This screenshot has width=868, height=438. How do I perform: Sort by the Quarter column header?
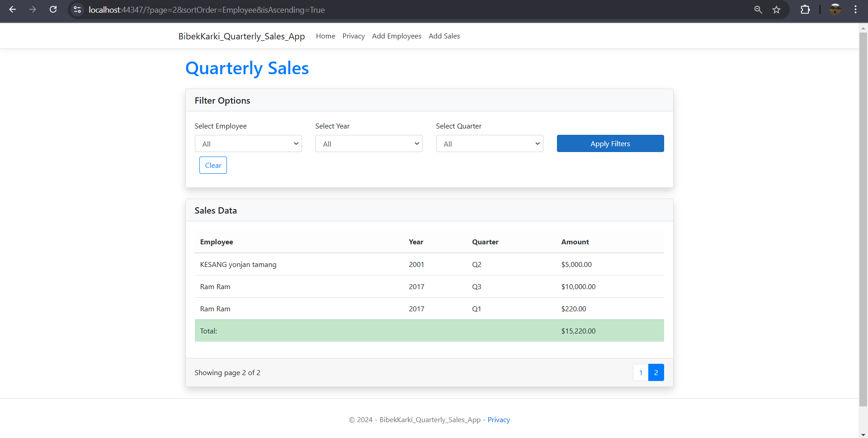[485, 242]
